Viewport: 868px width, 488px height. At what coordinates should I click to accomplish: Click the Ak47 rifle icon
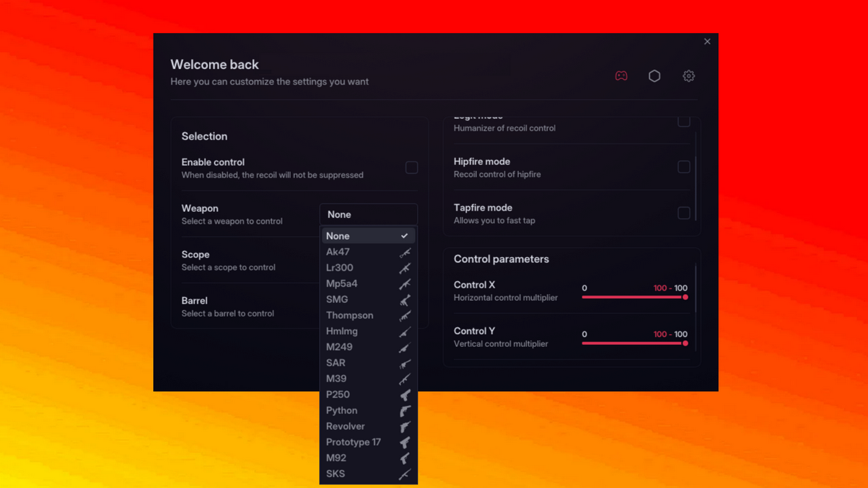[x=405, y=253]
